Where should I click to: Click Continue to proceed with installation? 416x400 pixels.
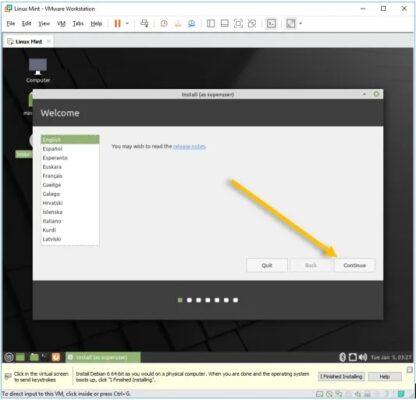click(x=355, y=265)
